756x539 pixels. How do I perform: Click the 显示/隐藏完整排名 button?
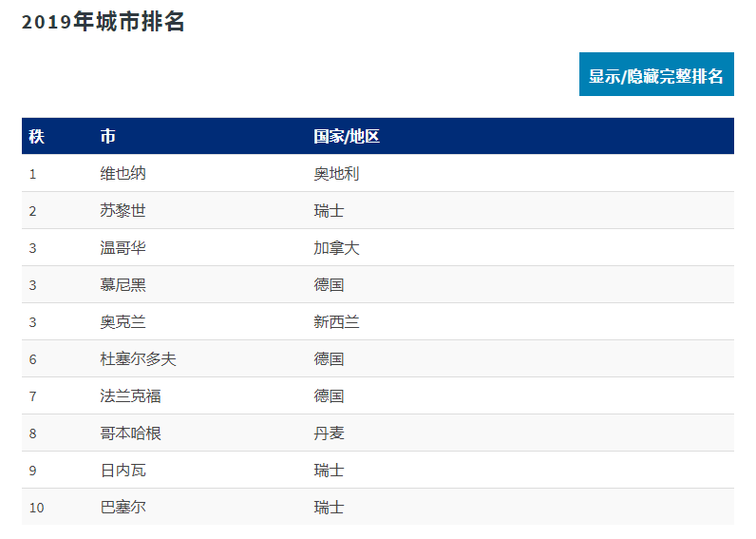[656, 74]
